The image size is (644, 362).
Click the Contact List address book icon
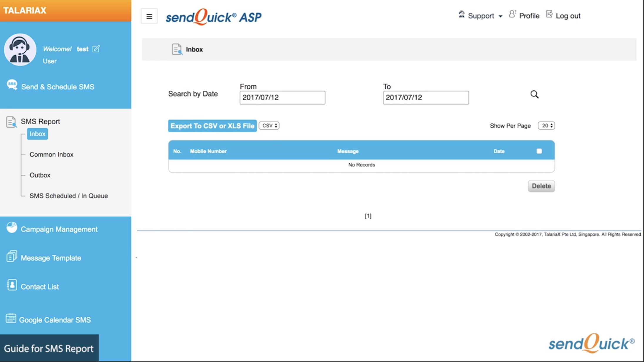click(12, 285)
